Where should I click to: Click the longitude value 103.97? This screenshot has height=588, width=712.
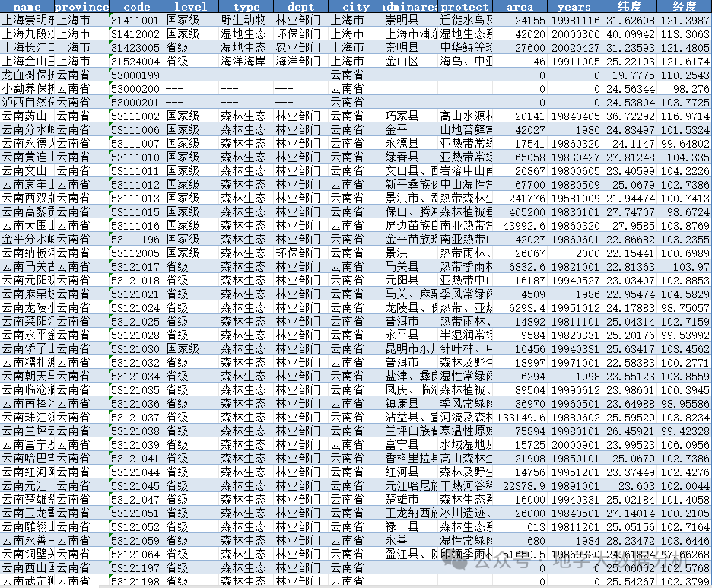coord(685,266)
